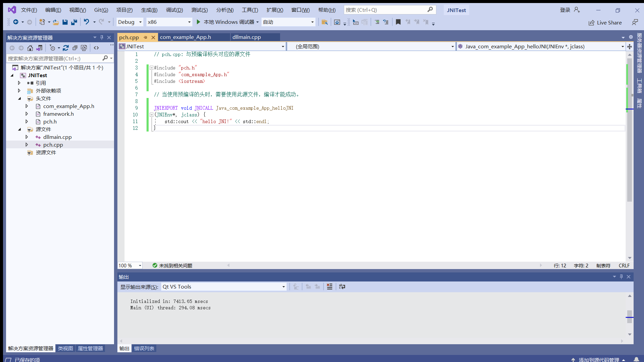The image size is (644, 362).
Task: Click the Live Share button
Action: (x=605, y=22)
